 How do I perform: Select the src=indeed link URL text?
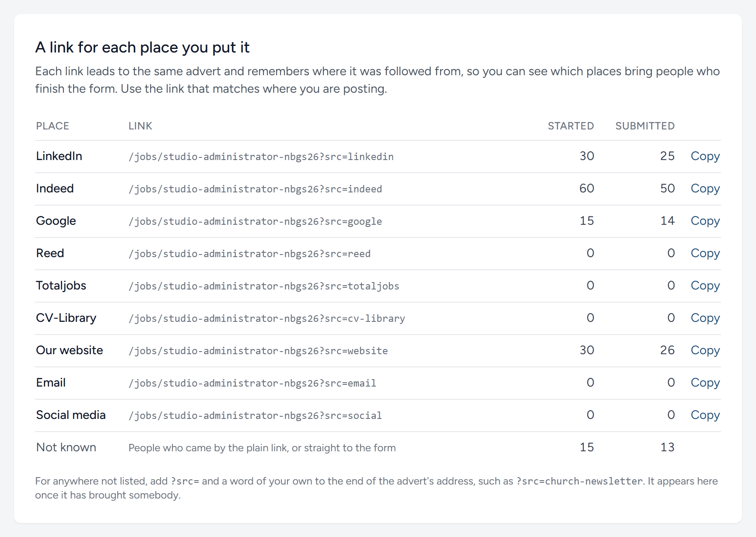(255, 189)
